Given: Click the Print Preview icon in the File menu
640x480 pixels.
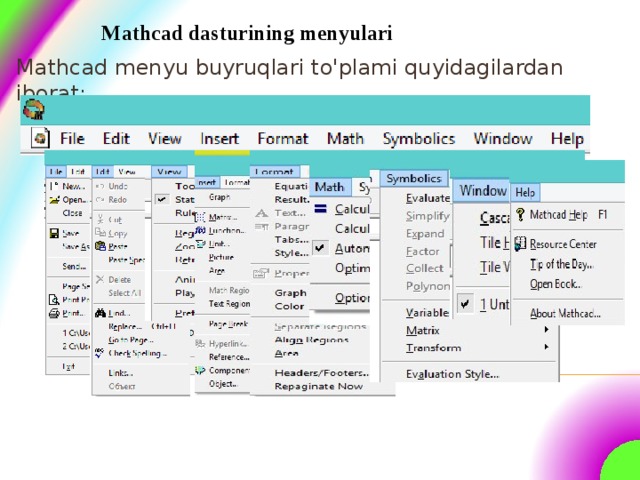Looking at the screenshot, I should click(54, 300).
